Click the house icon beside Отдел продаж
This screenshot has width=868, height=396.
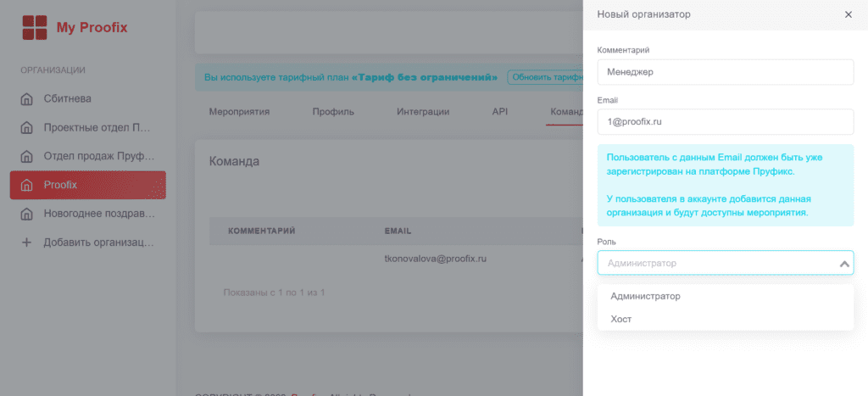pyautogui.click(x=26, y=156)
